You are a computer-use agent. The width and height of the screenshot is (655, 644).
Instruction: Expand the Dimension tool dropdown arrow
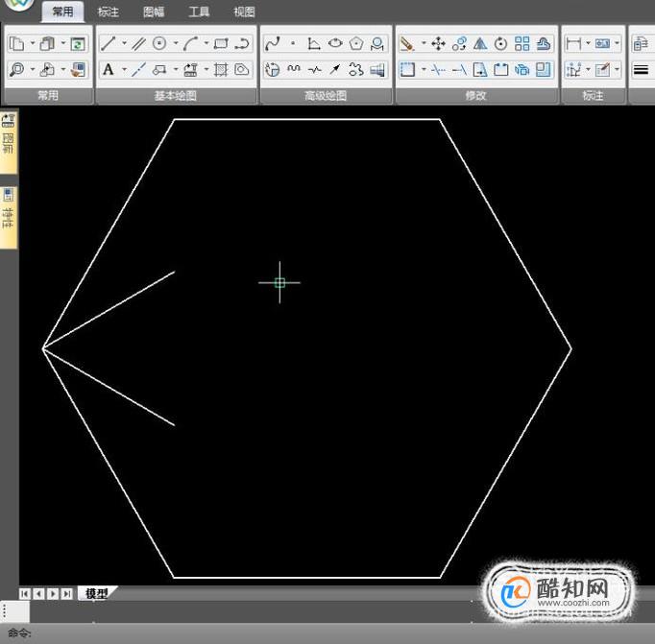pyautogui.click(x=588, y=43)
